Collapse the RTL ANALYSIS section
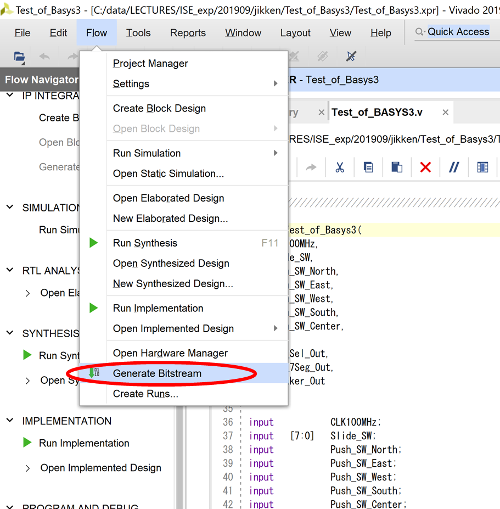This screenshot has width=500, height=509. [x=10, y=270]
